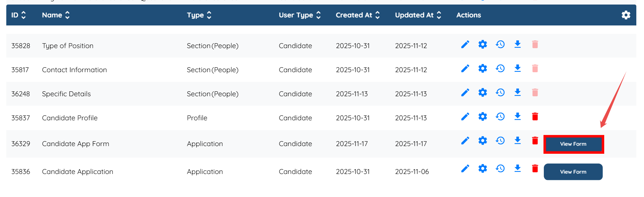644x197 pixels.
Task: Download the Type of Position section
Action: (x=517, y=44)
